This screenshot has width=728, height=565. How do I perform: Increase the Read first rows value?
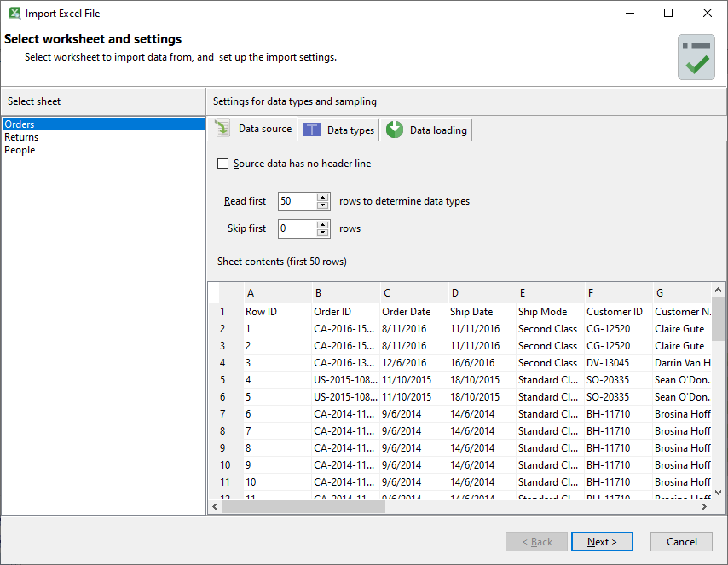(323, 198)
